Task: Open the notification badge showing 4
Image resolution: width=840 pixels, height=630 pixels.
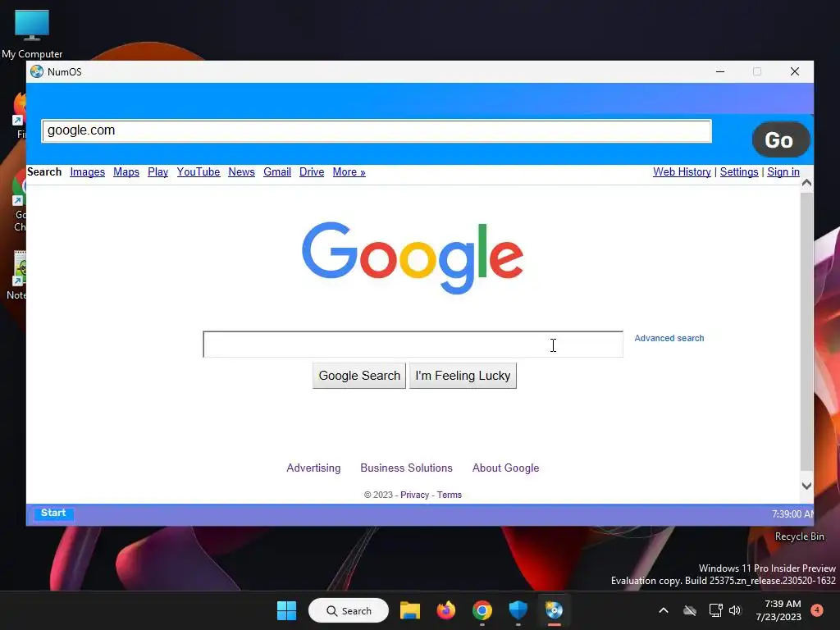Action: coord(817,610)
